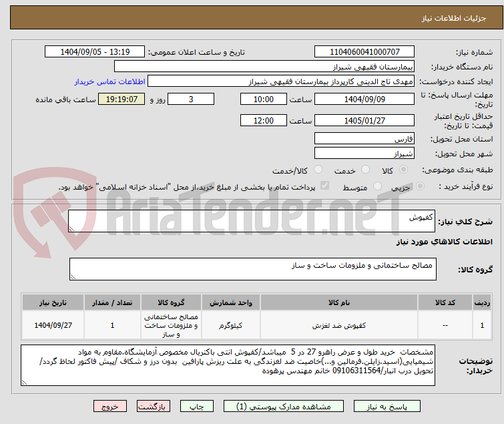Image resolution: width=504 pixels, height=424 pixels.
Task: Click the ردیف column header
Action: [482, 302]
